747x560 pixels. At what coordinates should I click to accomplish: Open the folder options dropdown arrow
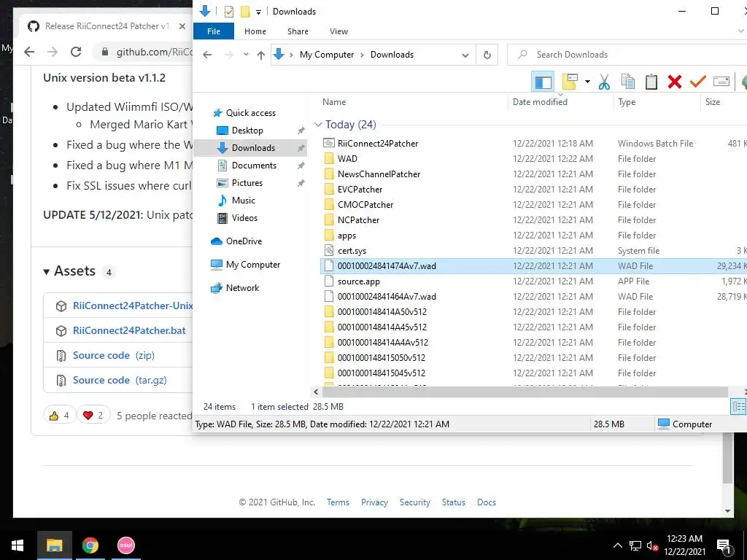pos(587,82)
